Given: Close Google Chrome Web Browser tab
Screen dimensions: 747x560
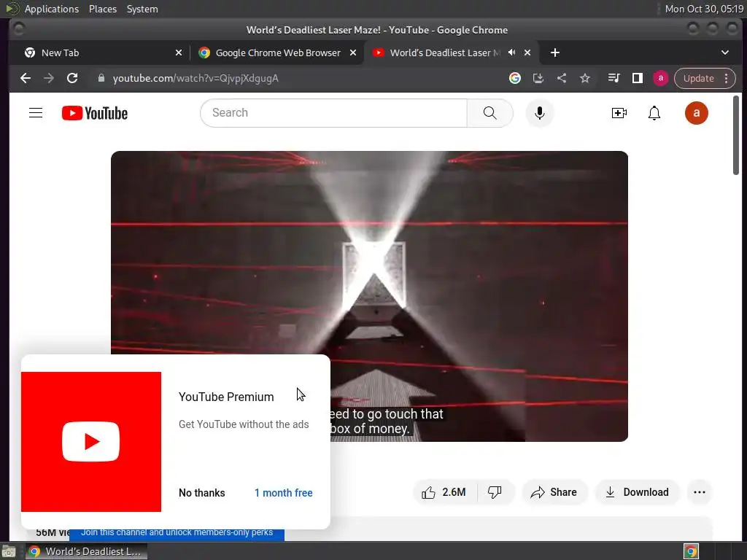Looking at the screenshot, I should 353,52.
